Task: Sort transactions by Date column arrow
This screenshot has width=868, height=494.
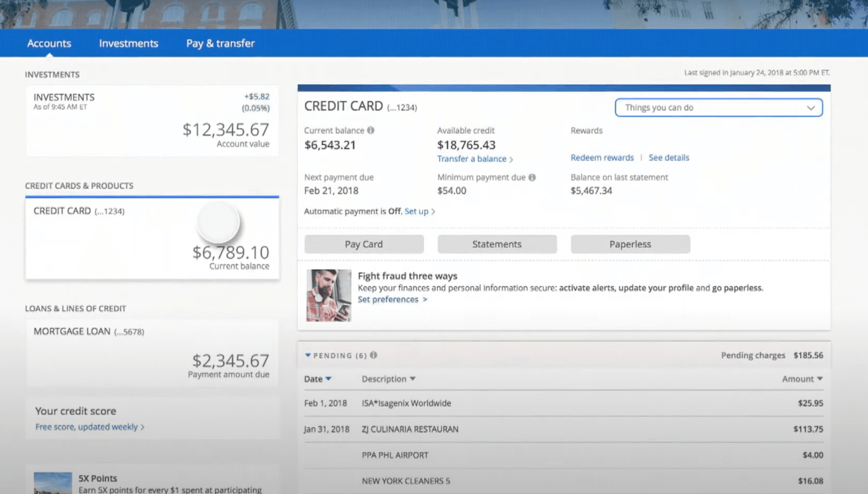Action: point(328,379)
